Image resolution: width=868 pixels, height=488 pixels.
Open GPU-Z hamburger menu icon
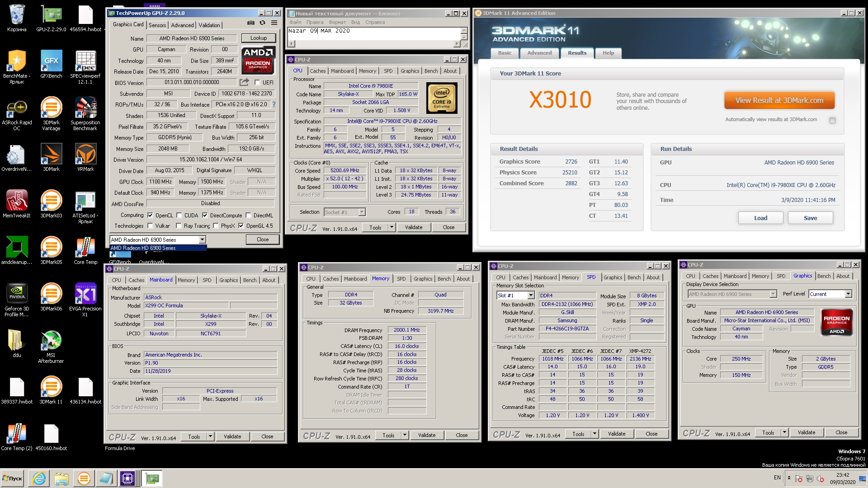(274, 23)
